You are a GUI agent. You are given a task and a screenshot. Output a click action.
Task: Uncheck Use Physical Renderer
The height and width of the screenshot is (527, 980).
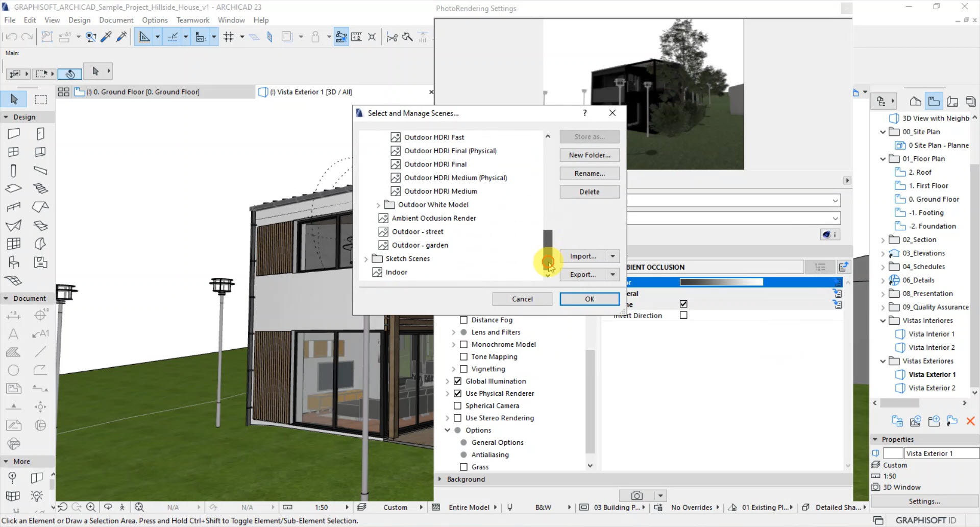tap(458, 393)
